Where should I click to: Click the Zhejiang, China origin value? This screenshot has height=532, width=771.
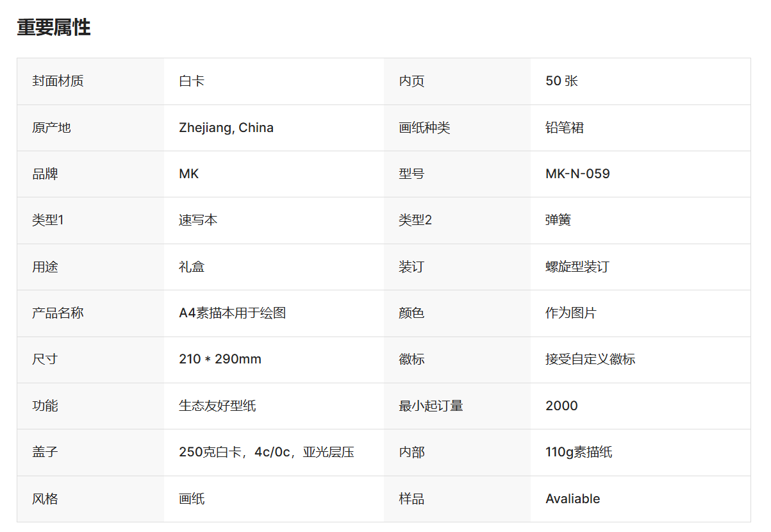[x=226, y=128]
